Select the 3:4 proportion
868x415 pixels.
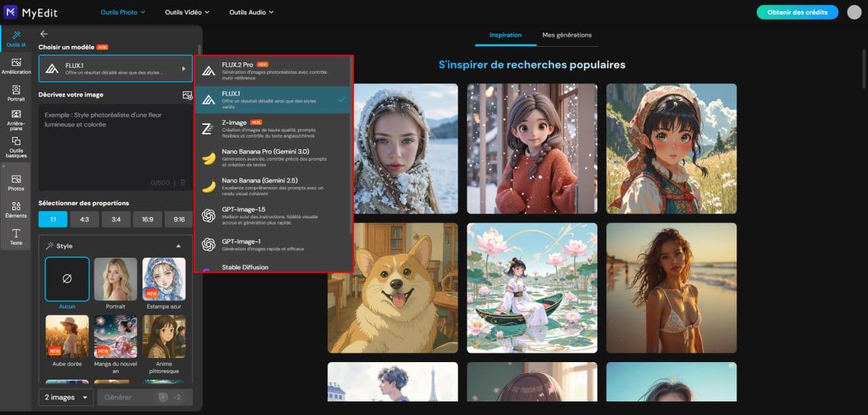click(116, 219)
